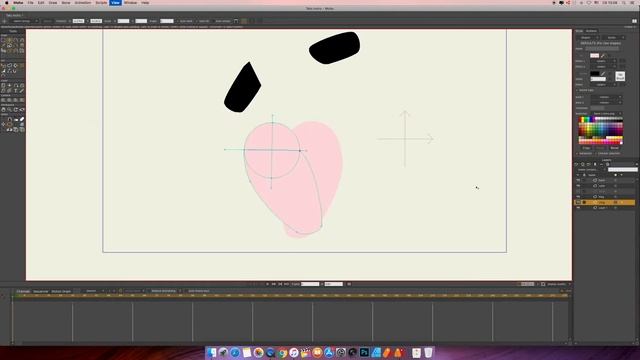This screenshot has width=640, height=360.
Task: Select the Select Points tool in Draw tools
Action: [x=3, y=40]
